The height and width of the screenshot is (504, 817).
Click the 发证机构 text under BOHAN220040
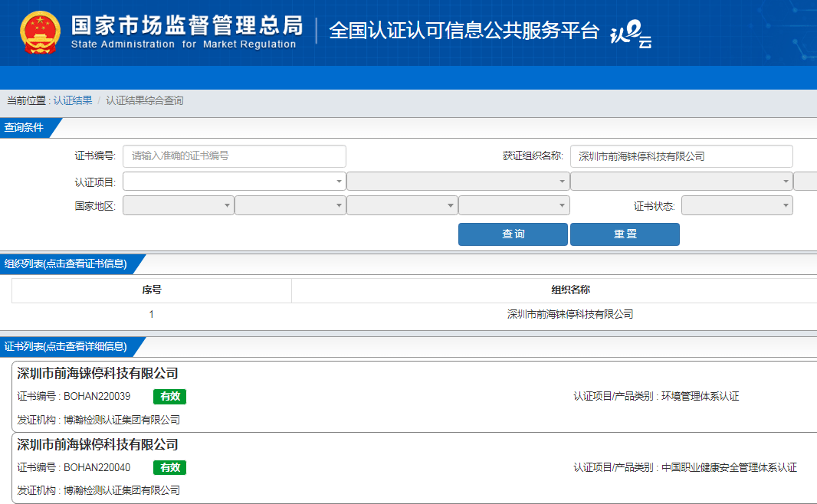coord(98,490)
